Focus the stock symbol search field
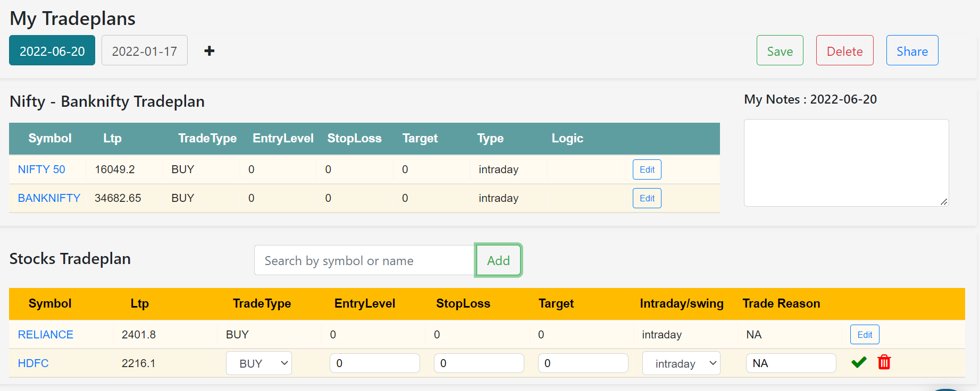 click(365, 260)
